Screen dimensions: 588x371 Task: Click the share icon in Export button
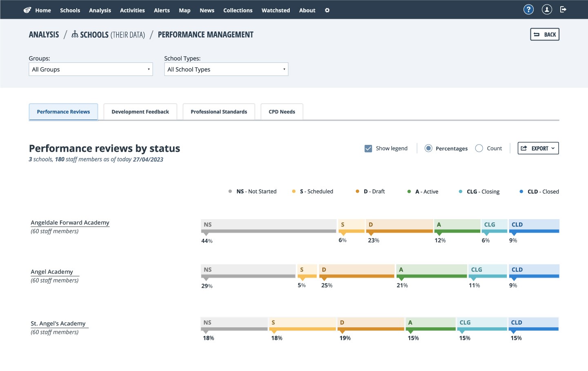tap(524, 148)
